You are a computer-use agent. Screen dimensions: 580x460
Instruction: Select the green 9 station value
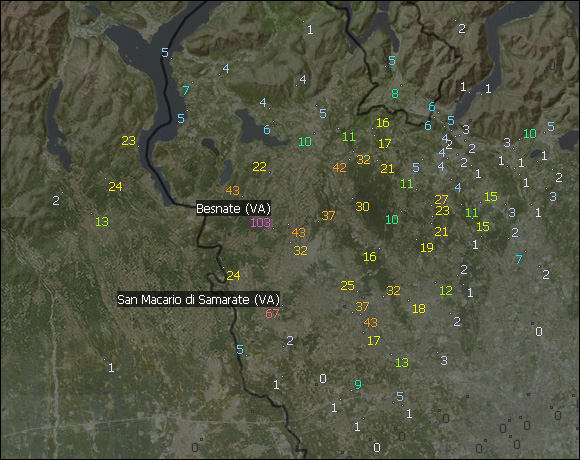pos(358,385)
